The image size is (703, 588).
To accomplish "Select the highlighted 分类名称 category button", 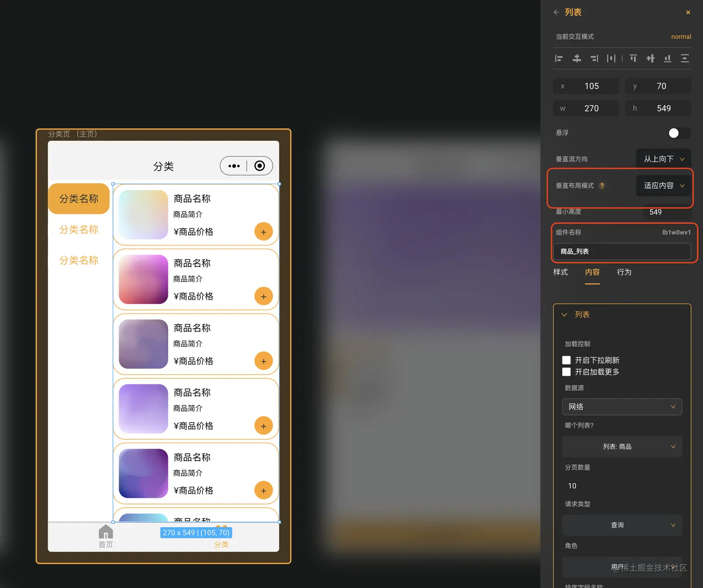I will point(79,198).
